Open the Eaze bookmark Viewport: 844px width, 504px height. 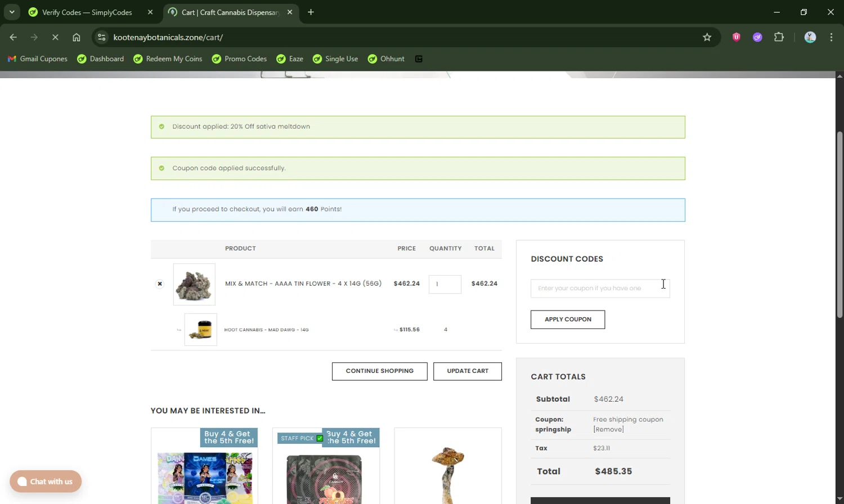click(x=290, y=58)
